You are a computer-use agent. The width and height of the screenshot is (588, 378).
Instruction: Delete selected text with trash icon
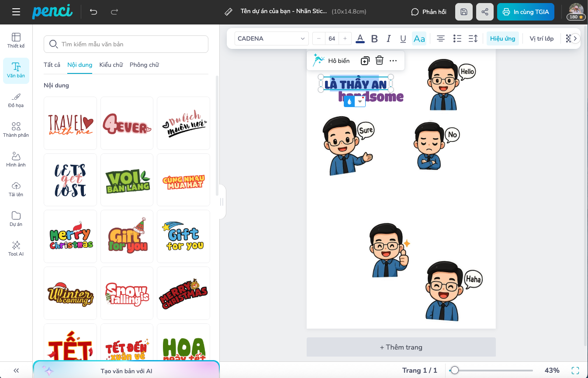coord(379,61)
